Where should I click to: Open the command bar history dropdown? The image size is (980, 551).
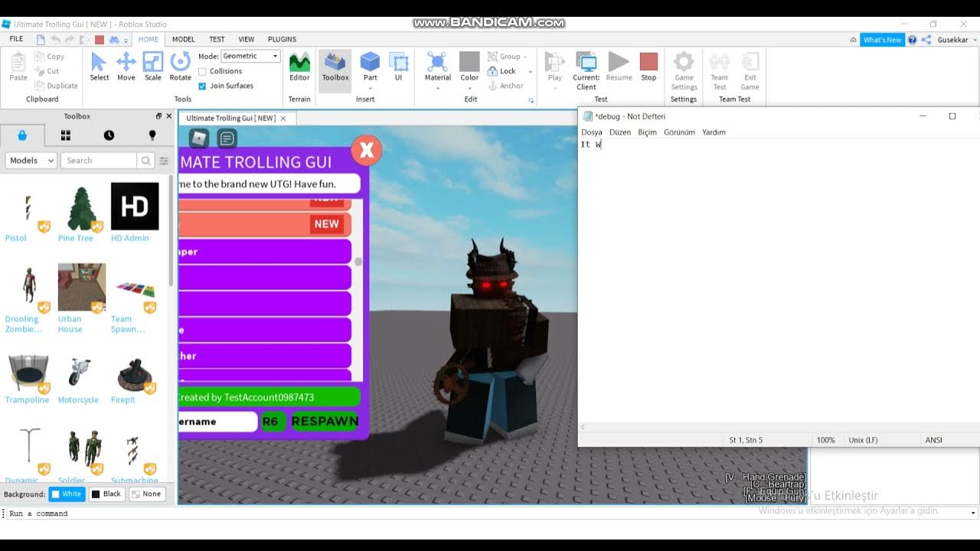(973, 514)
